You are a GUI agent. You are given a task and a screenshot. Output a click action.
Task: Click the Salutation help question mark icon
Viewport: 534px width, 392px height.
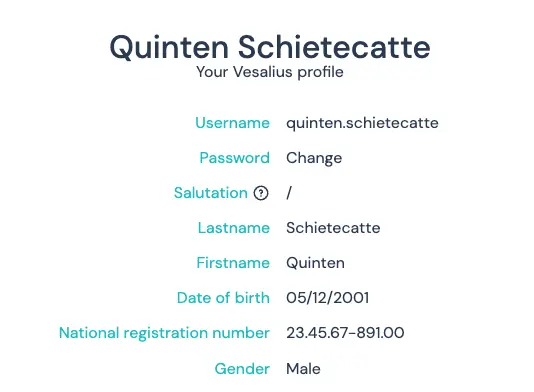click(261, 193)
